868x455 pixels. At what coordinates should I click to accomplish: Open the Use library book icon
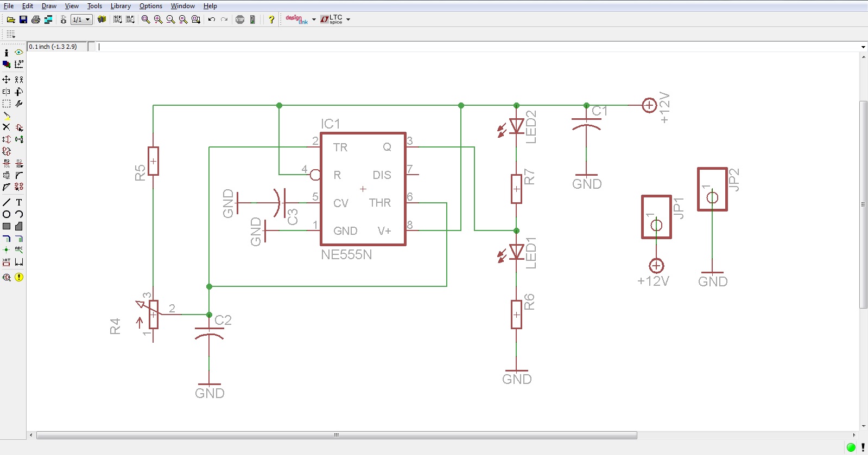click(x=102, y=20)
